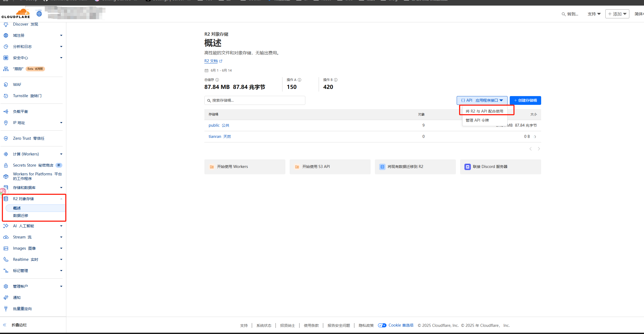Open the 添加 dropdown in header
The height and width of the screenshot is (334, 644).
(617, 14)
